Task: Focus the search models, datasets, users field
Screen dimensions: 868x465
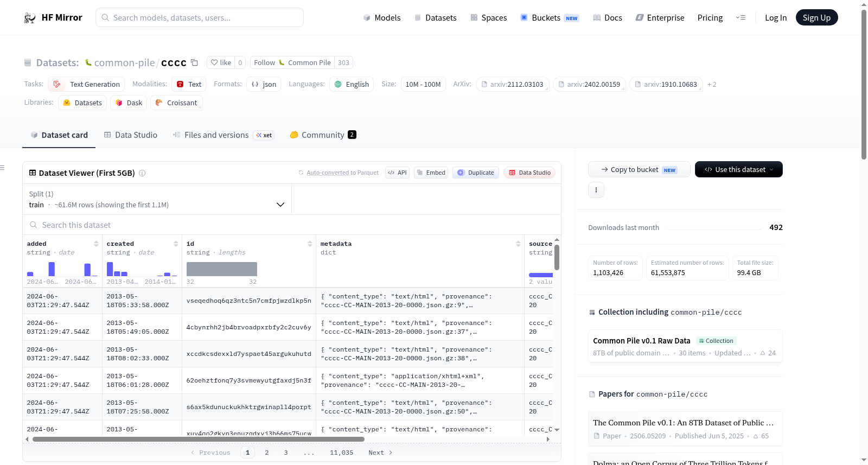Action: click(200, 17)
